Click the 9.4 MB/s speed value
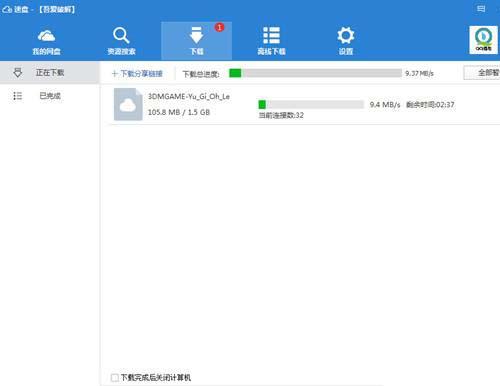500x386 pixels. (385, 105)
